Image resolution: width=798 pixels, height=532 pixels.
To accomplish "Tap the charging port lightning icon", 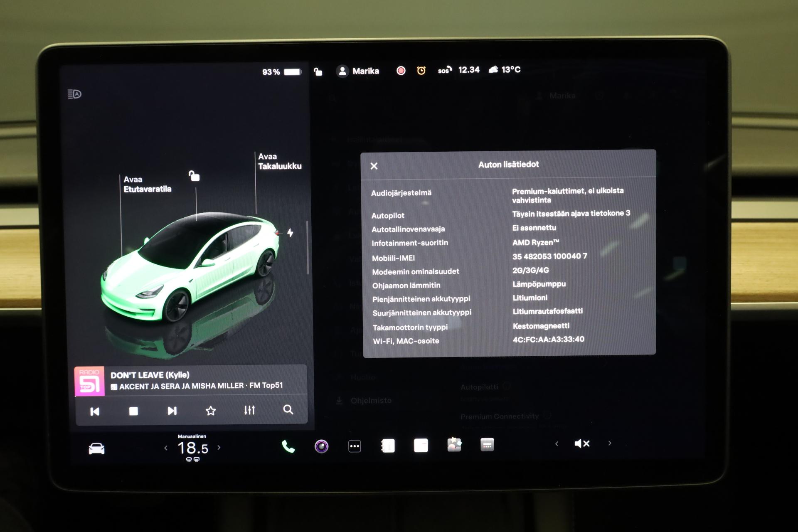I will [x=290, y=233].
